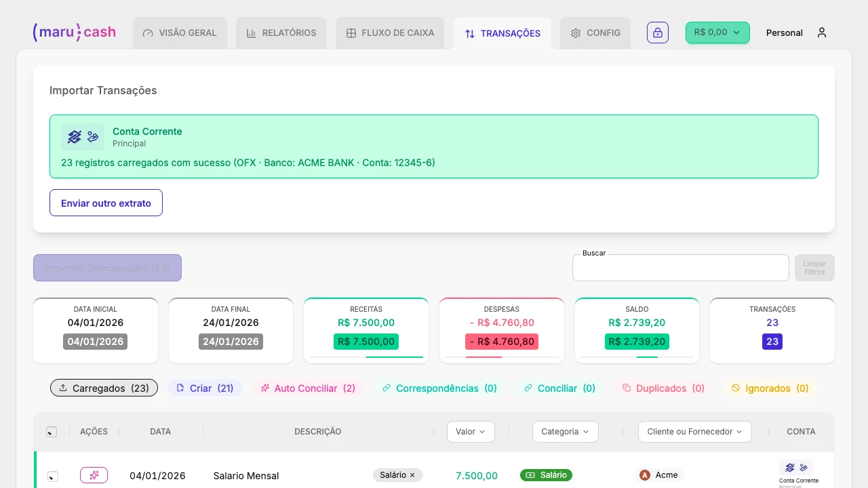Open the user profile icon next to Personal
Viewport: 868px width, 488px height.
click(x=821, y=33)
